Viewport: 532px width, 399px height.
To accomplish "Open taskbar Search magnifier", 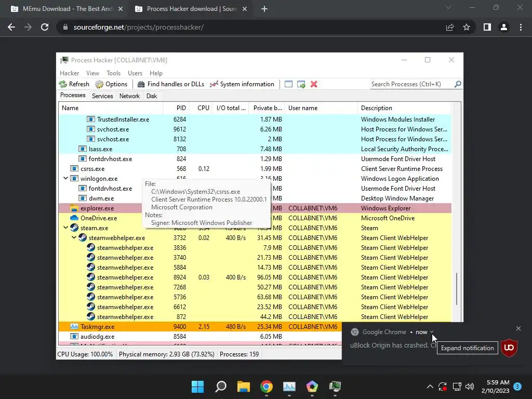I will click(x=221, y=387).
